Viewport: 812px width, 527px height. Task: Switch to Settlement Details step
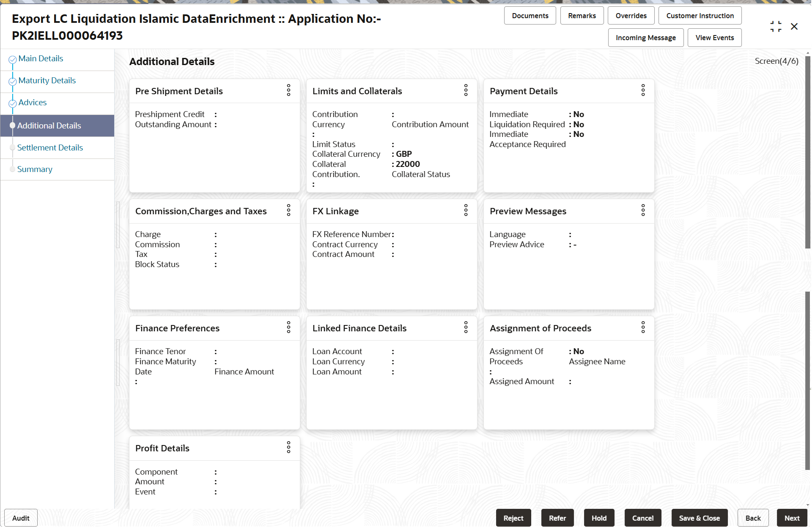pyautogui.click(x=50, y=147)
